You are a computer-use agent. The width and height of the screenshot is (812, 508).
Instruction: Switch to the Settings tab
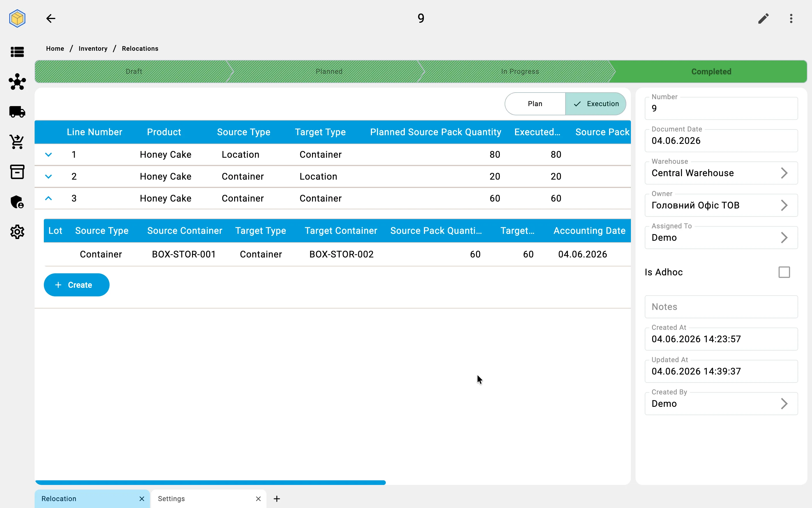pyautogui.click(x=209, y=498)
